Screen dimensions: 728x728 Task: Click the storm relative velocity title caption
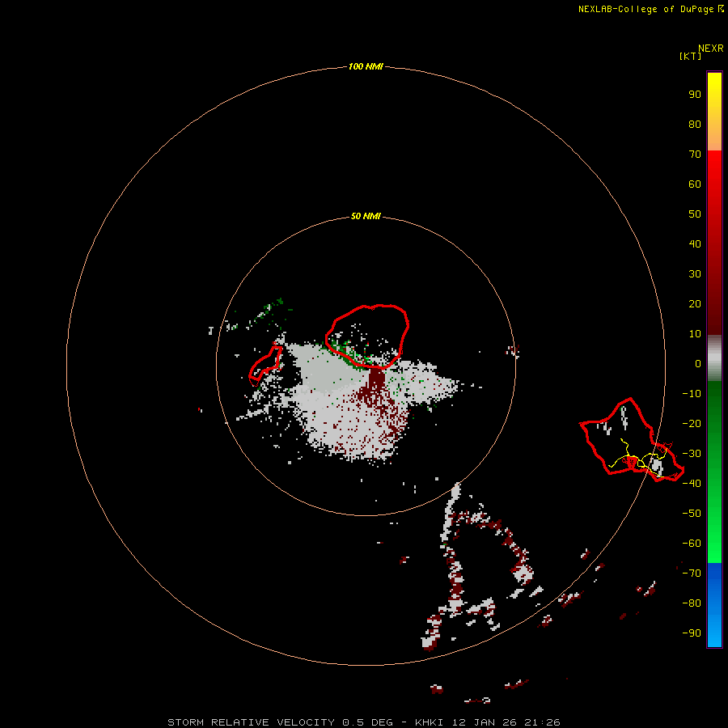point(363,722)
